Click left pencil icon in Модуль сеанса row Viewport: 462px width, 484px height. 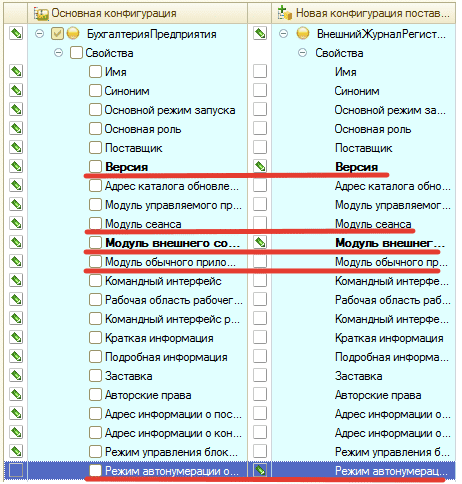[16, 224]
